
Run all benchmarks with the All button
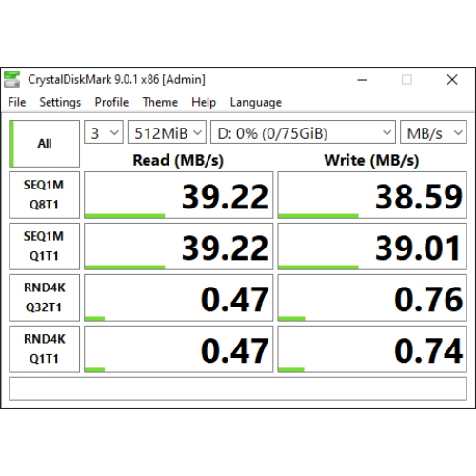click(44, 144)
